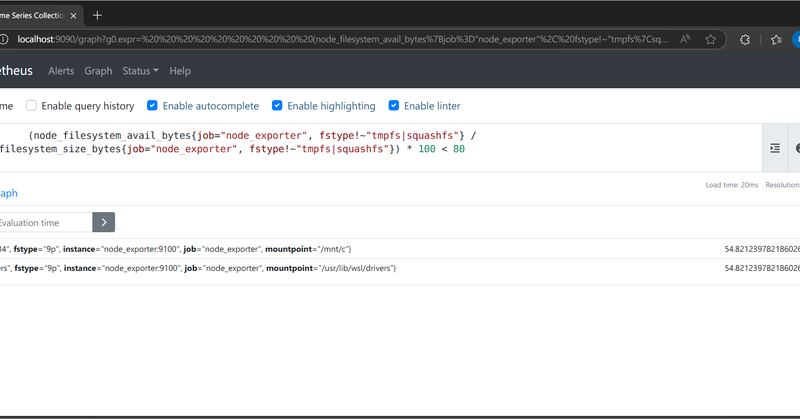The width and height of the screenshot is (800, 419).
Task: Disable highlighting checkbox
Action: (x=277, y=106)
